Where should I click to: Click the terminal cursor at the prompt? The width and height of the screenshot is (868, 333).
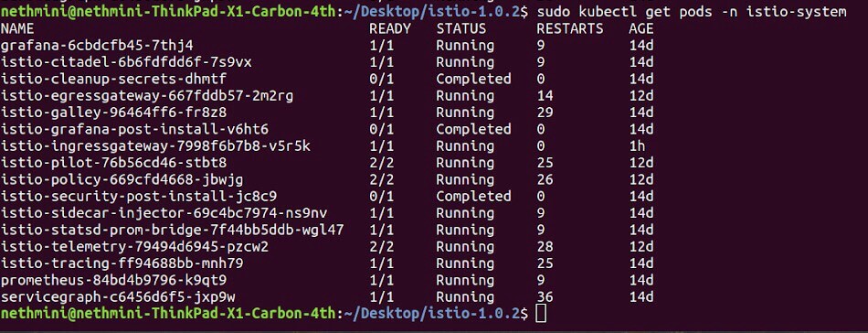tap(542, 313)
